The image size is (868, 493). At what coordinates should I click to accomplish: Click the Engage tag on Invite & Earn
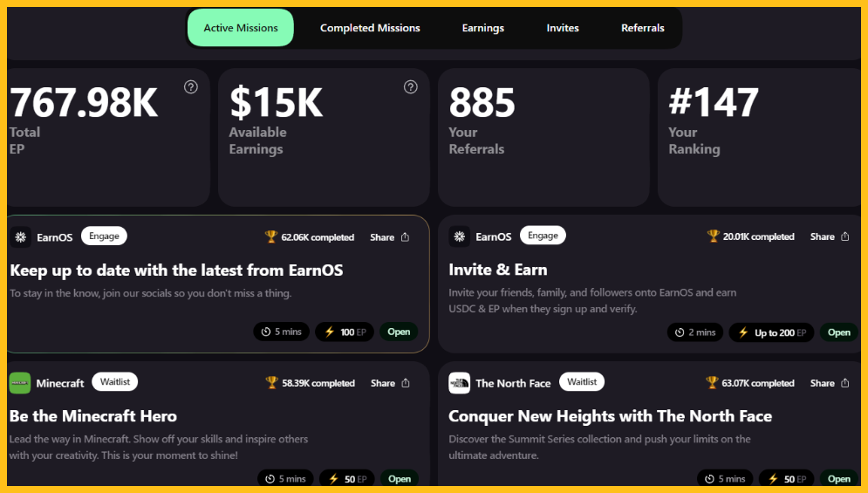[543, 236]
